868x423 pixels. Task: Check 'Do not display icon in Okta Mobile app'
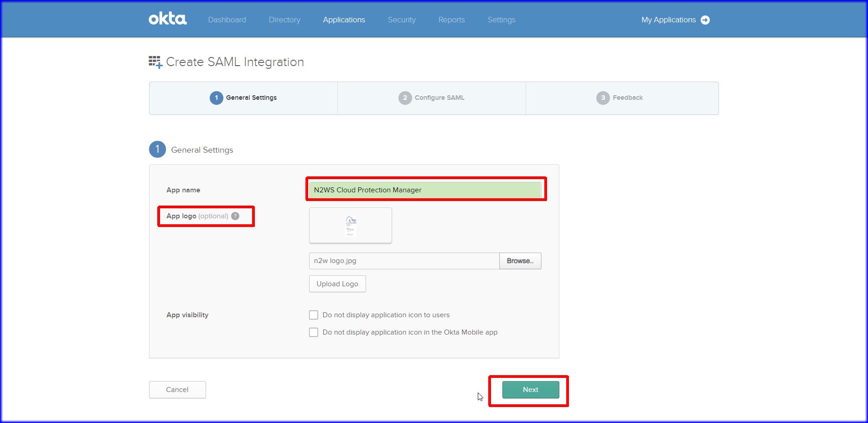pos(314,332)
